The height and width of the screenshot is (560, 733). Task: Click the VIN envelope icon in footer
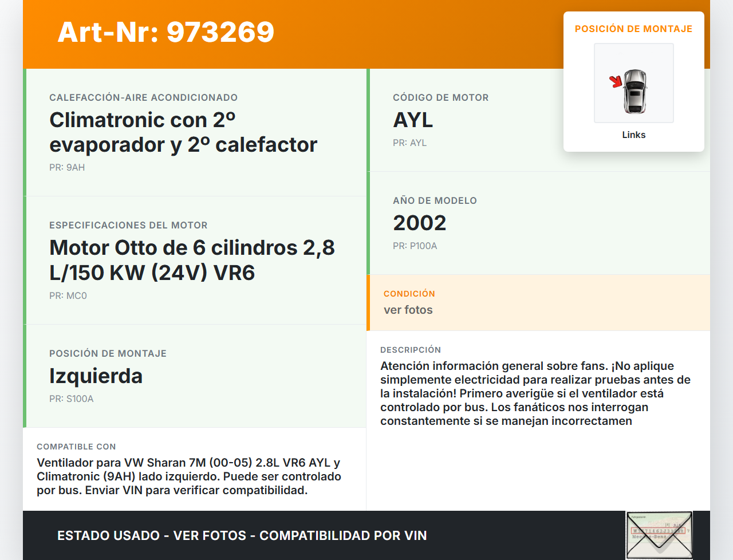659,535
